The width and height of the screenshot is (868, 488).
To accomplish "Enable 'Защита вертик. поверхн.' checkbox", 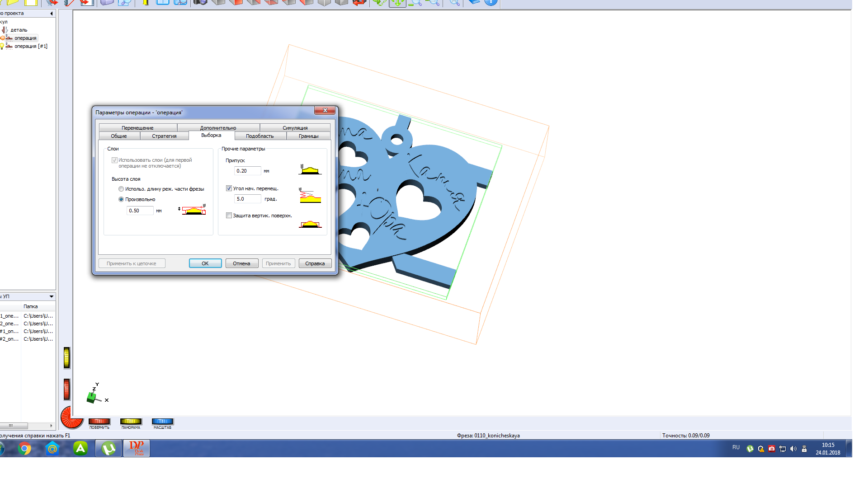I will [x=229, y=216].
